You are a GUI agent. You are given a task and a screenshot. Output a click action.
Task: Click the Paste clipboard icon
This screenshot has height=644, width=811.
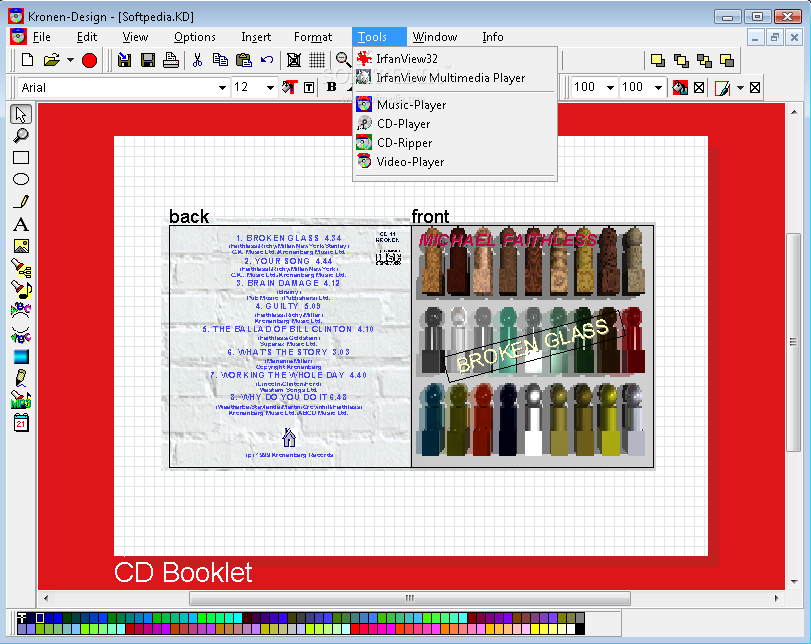[244, 60]
